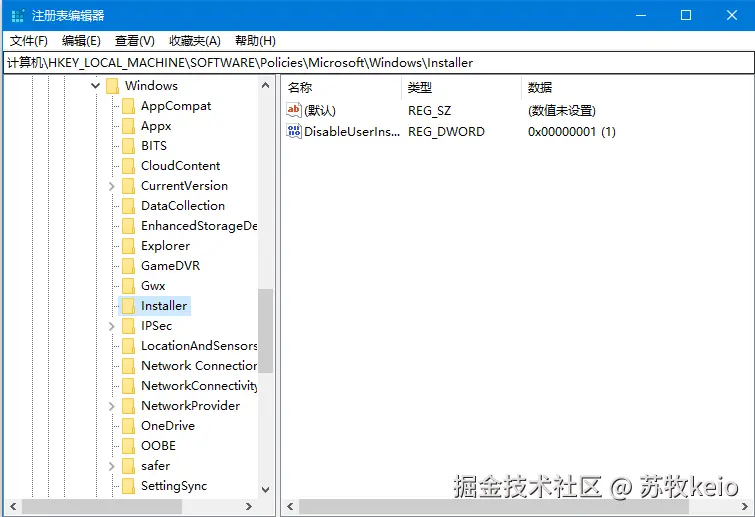This screenshot has height=517, width=755.
Task: Expand the safer key
Action: point(112,466)
